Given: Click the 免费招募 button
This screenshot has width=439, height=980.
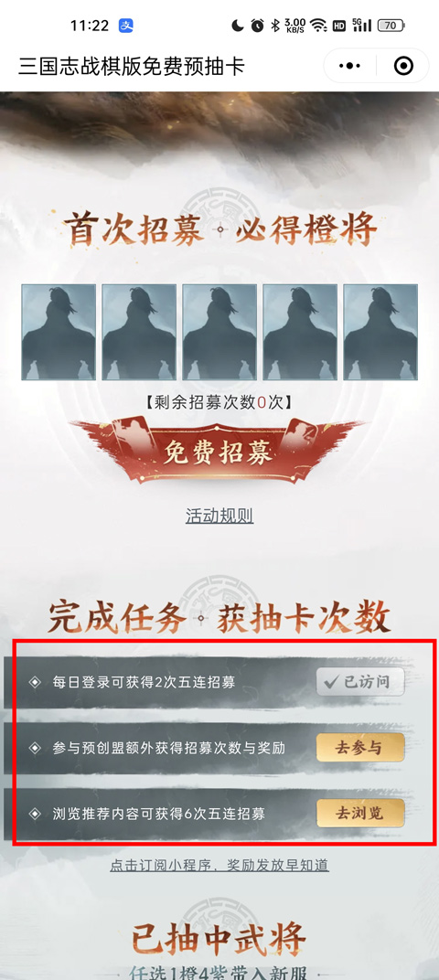Looking at the screenshot, I should (x=218, y=452).
